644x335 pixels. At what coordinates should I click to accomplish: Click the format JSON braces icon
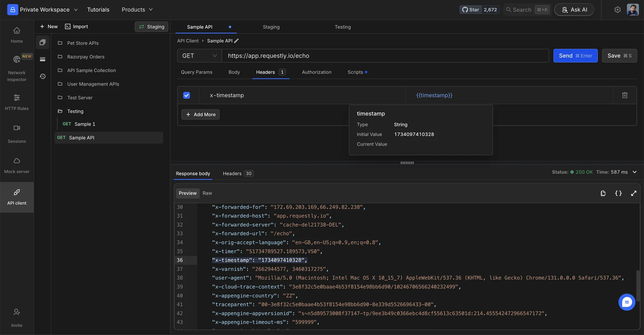coord(618,193)
